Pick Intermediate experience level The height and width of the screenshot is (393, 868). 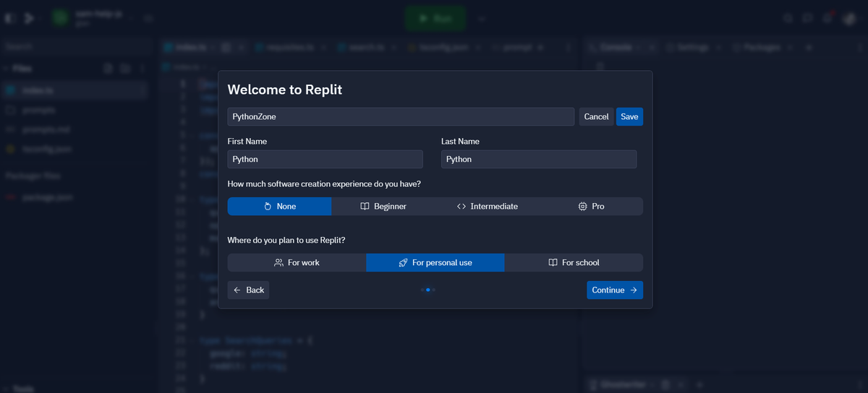[488, 207]
